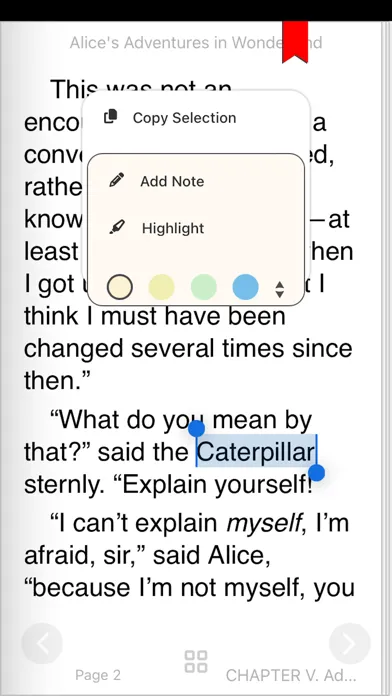Open the CHAPTER V chapter label

(291, 675)
